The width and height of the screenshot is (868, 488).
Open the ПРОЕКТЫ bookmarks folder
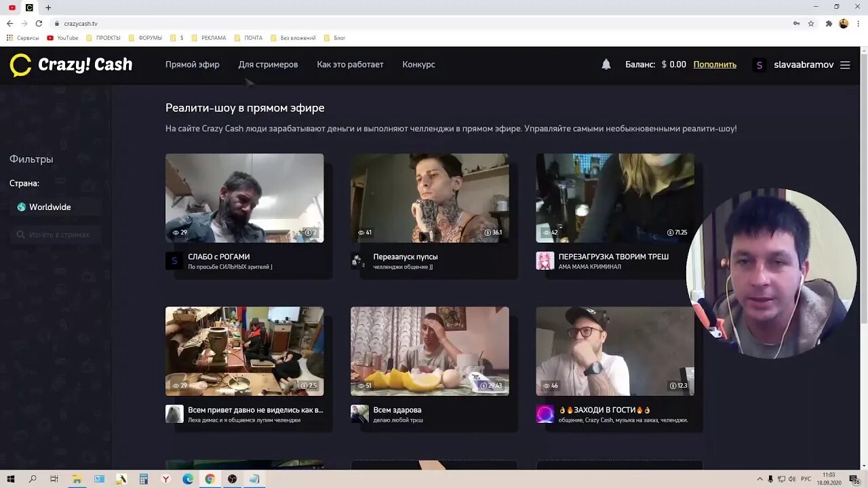(x=103, y=38)
